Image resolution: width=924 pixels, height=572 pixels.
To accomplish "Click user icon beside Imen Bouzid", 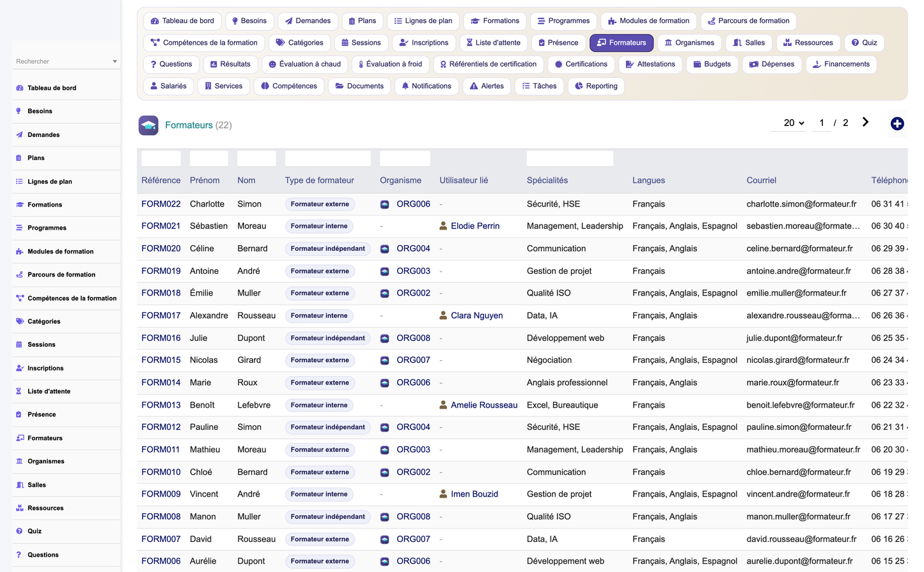I will [x=443, y=494].
